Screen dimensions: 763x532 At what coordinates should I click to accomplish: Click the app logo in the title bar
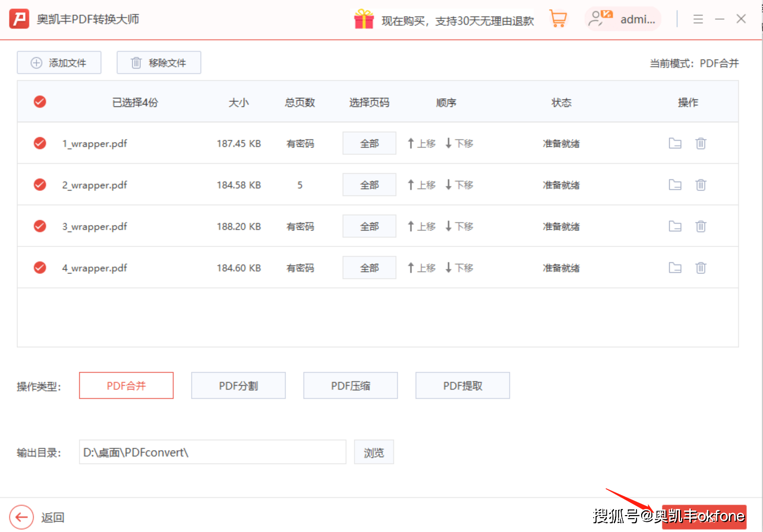click(x=19, y=19)
